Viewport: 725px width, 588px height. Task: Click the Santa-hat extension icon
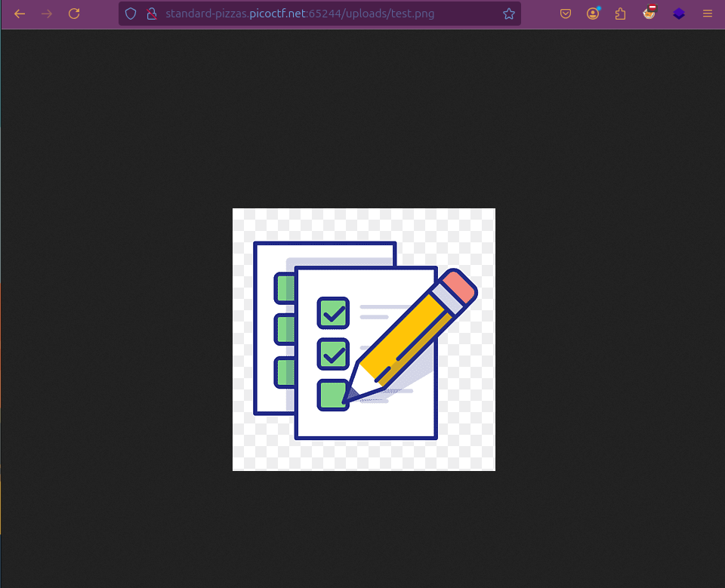click(649, 13)
